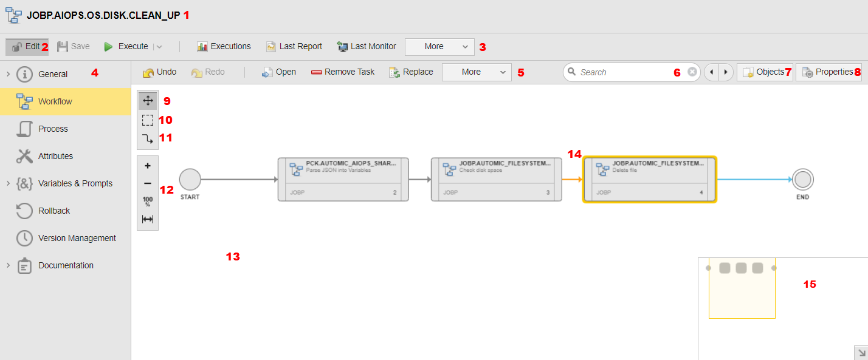This screenshot has width=868, height=360.
Task: Open the workflow toolbar More dropdown
Action: (476, 72)
